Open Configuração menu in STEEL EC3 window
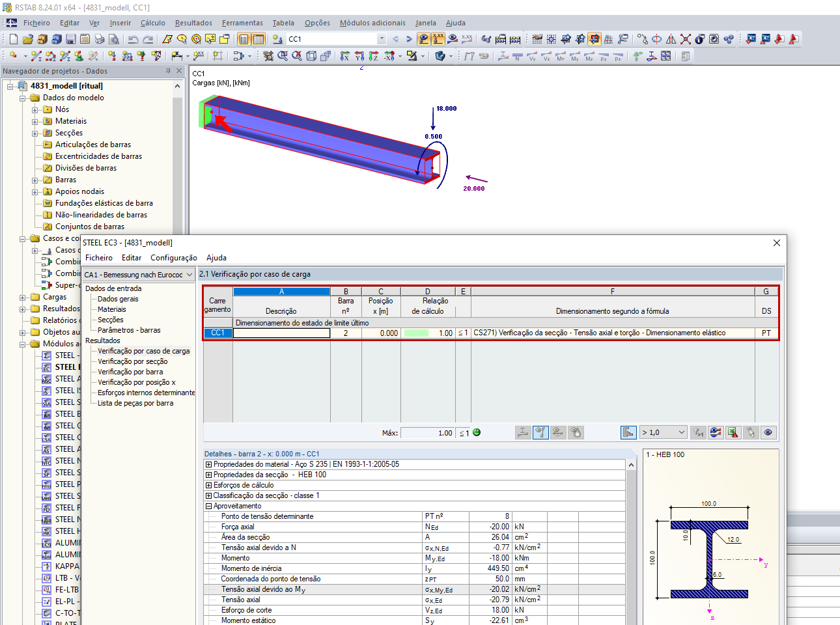Image resolution: width=840 pixels, height=625 pixels. 174,258
